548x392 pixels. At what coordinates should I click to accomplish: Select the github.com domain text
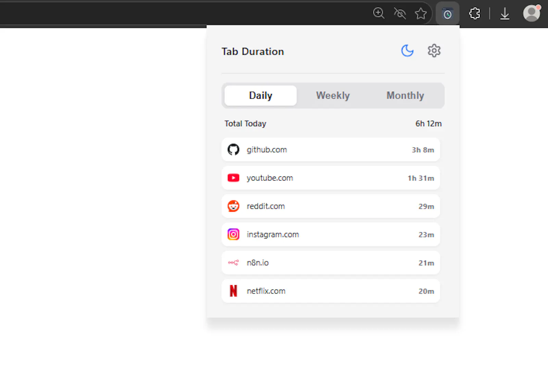(267, 150)
